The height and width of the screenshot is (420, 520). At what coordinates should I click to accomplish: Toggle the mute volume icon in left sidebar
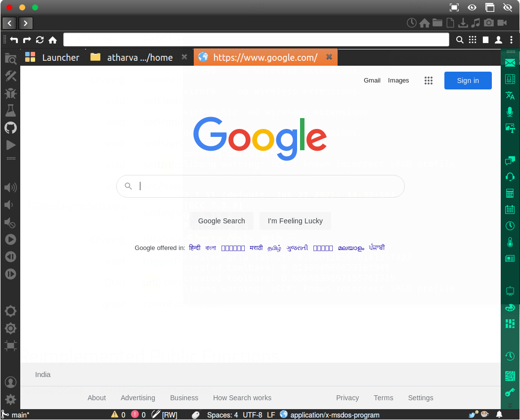tap(10, 222)
